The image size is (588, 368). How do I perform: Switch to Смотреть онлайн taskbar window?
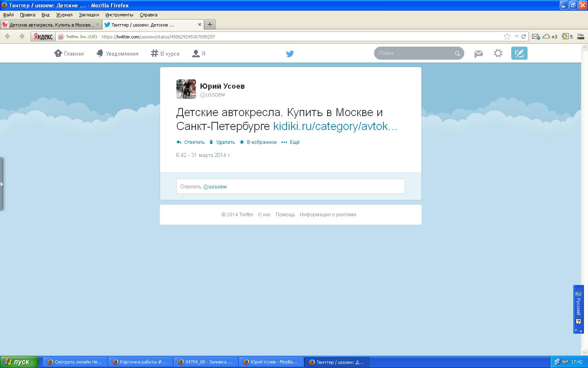pos(76,362)
